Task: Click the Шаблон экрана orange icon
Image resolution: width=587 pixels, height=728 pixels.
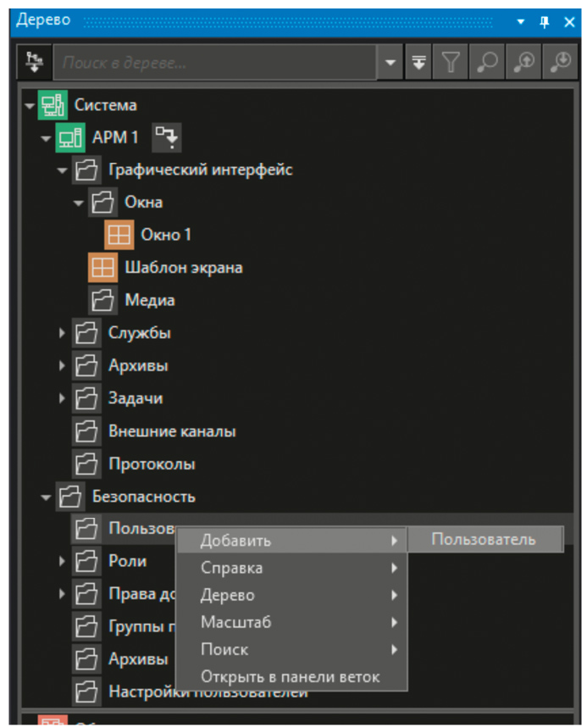Action: pos(102,268)
